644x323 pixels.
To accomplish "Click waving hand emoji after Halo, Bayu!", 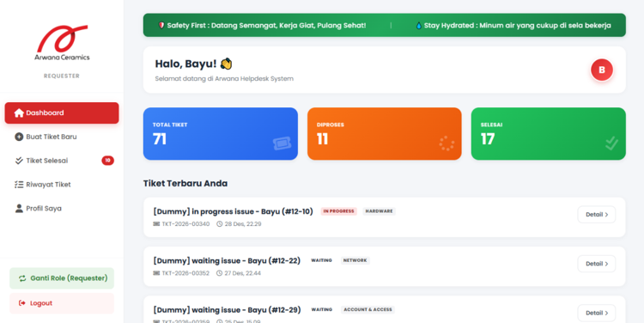I will pos(227,64).
